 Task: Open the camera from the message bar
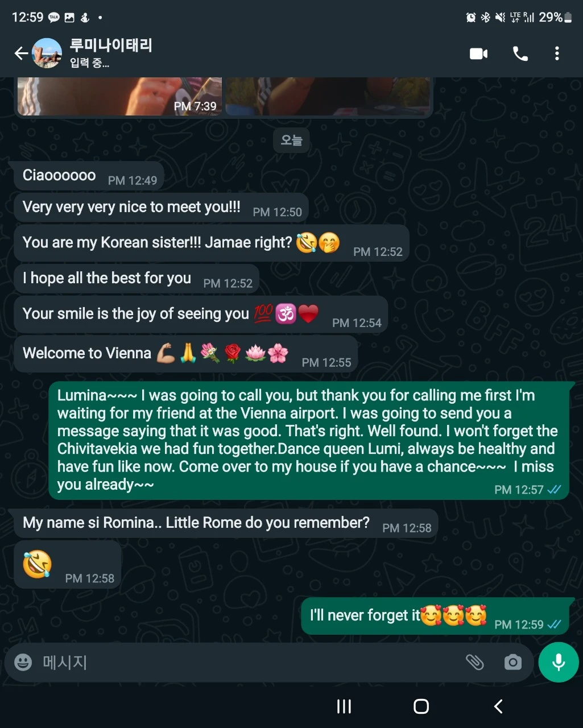click(x=512, y=662)
